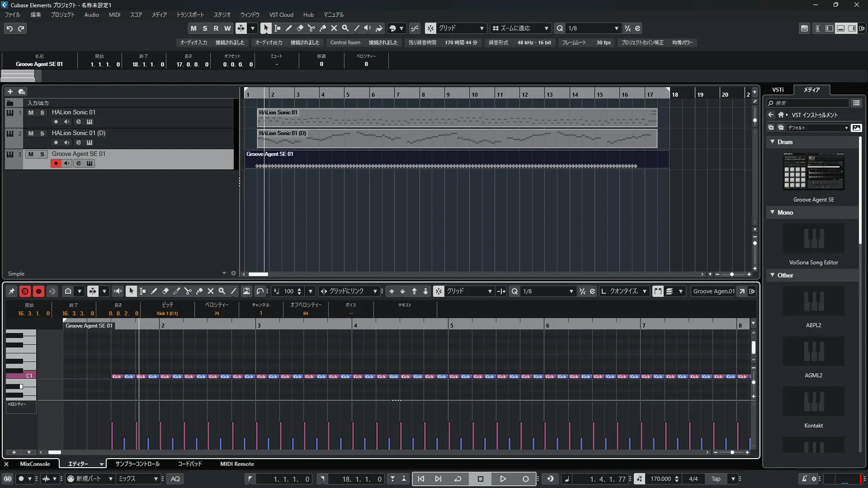Select the Erase tool in main toolbar

click(x=300, y=28)
